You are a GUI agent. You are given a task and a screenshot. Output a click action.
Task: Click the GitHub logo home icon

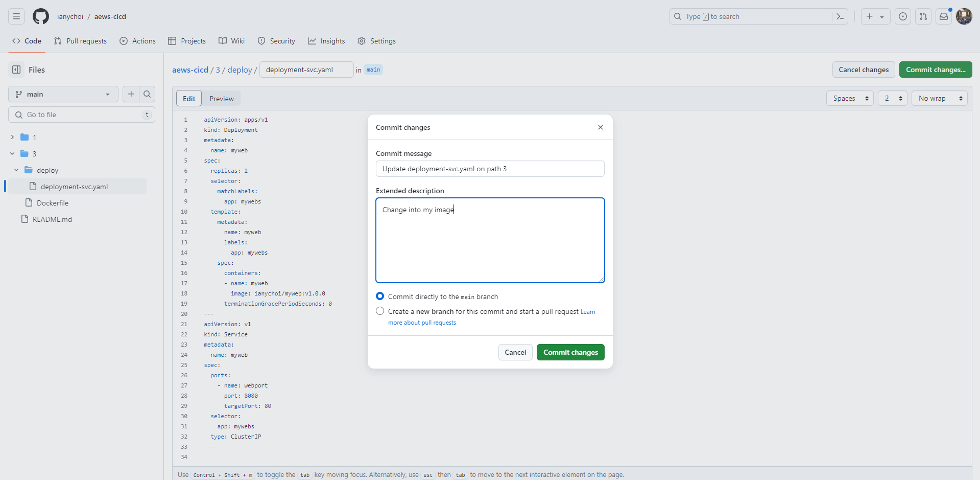(41, 16)
